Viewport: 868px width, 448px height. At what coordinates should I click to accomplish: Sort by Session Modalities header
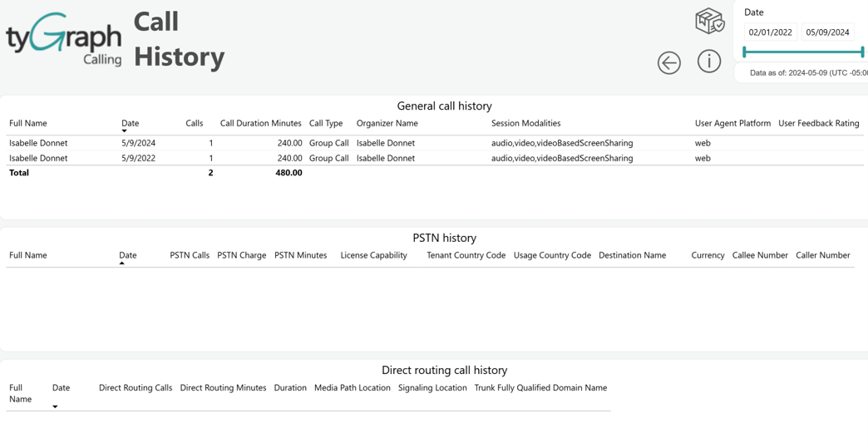(x=526, y=123)
